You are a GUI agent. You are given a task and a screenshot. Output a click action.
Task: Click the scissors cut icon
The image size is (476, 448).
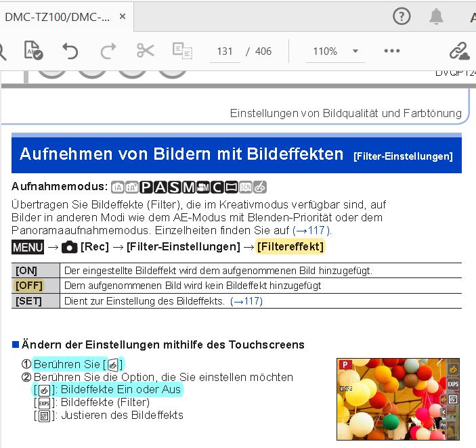[x=145, y=50]
